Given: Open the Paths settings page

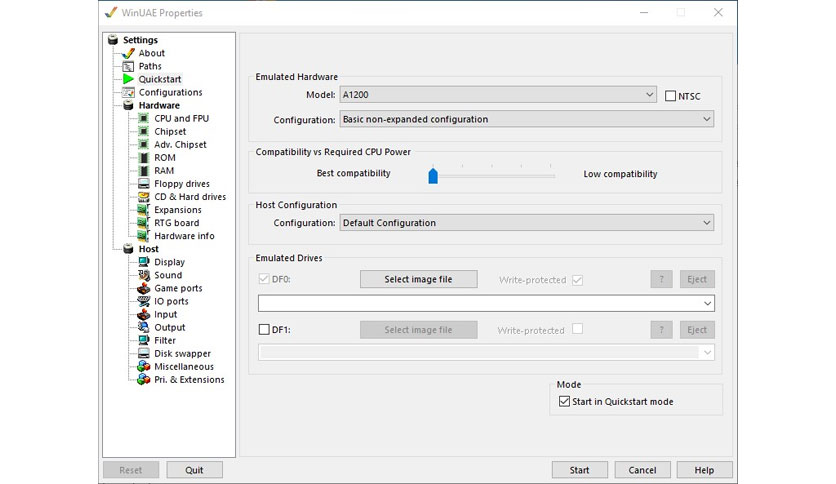Looking at the screenshot, I should [x=150, y=66].
